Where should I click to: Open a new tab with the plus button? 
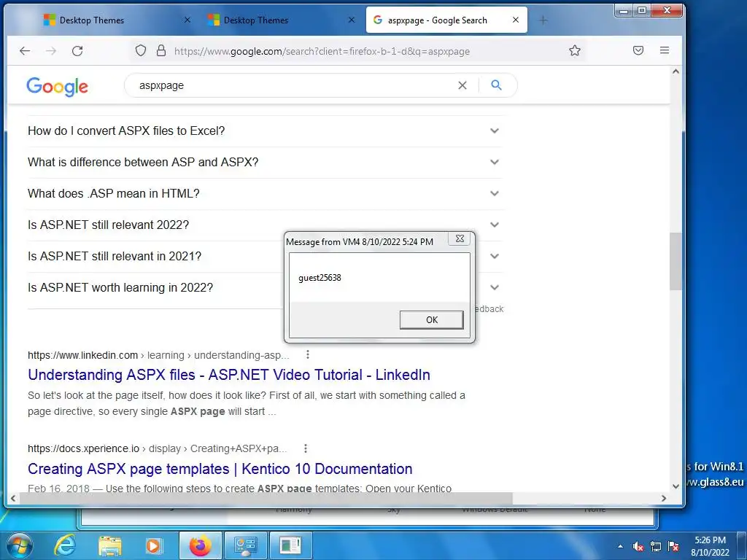543,20
